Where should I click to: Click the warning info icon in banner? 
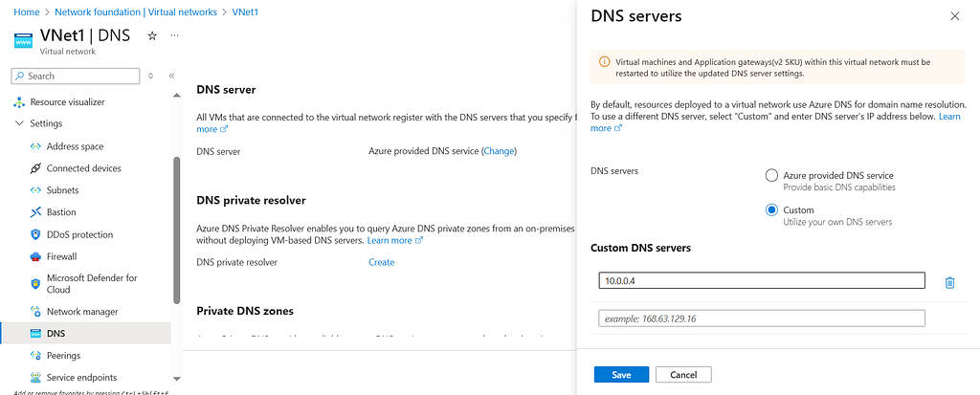pyautogui.click(x=605, y=62)
